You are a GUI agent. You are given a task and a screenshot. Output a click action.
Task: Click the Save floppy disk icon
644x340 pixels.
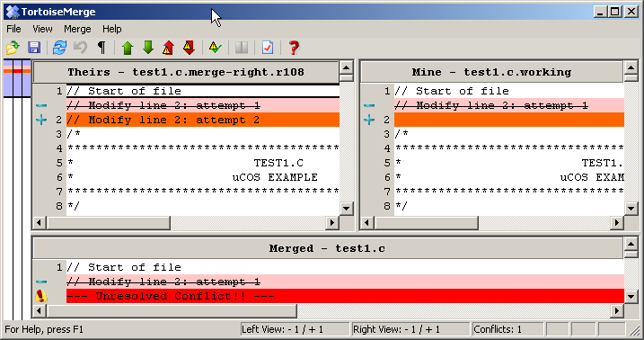coord(33,48)
